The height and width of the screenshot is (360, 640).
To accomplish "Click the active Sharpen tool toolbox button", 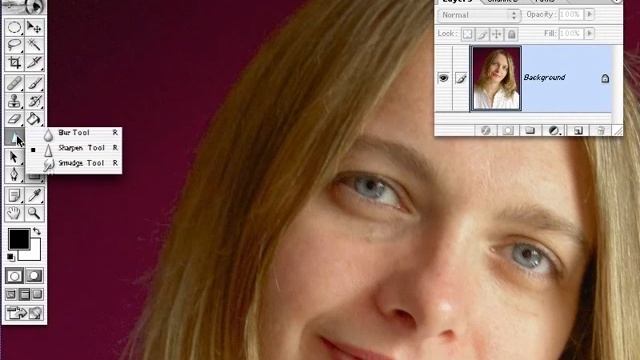I will pyautogui.click(x=14, y=138).
